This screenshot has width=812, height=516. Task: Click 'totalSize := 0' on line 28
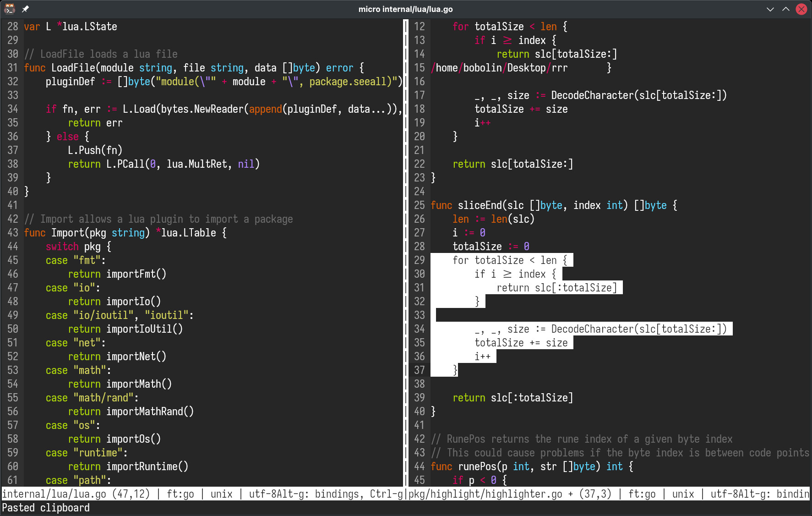[491, 247]
